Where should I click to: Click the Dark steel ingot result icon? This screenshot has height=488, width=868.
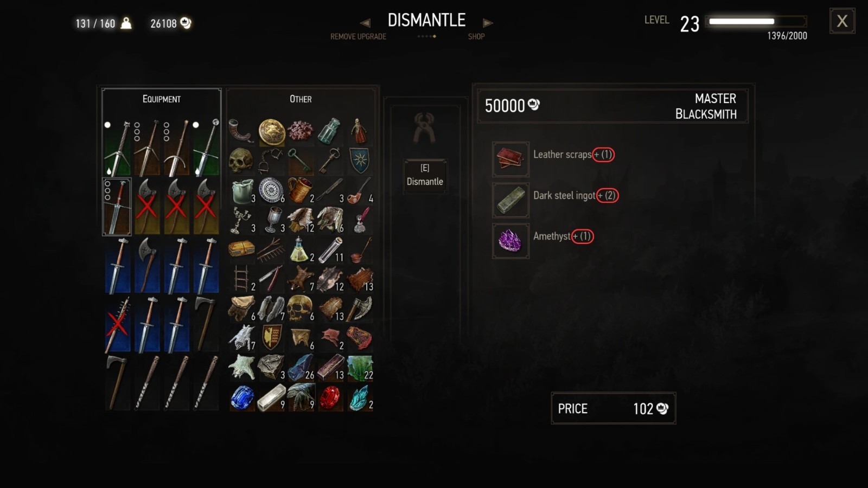pos(510,200)
